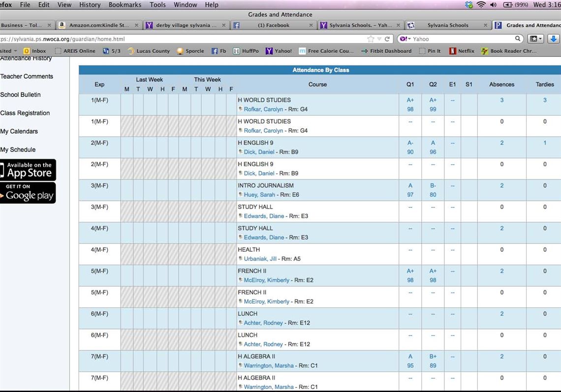Switch to the Facebook tab
The width and height of the screenshot is (561, 392).
(273, 25)
